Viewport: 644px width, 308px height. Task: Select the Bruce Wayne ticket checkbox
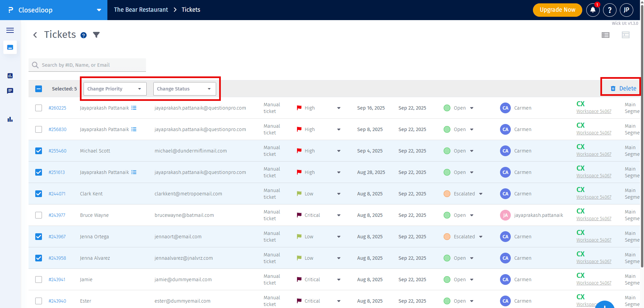click(39, 215)
